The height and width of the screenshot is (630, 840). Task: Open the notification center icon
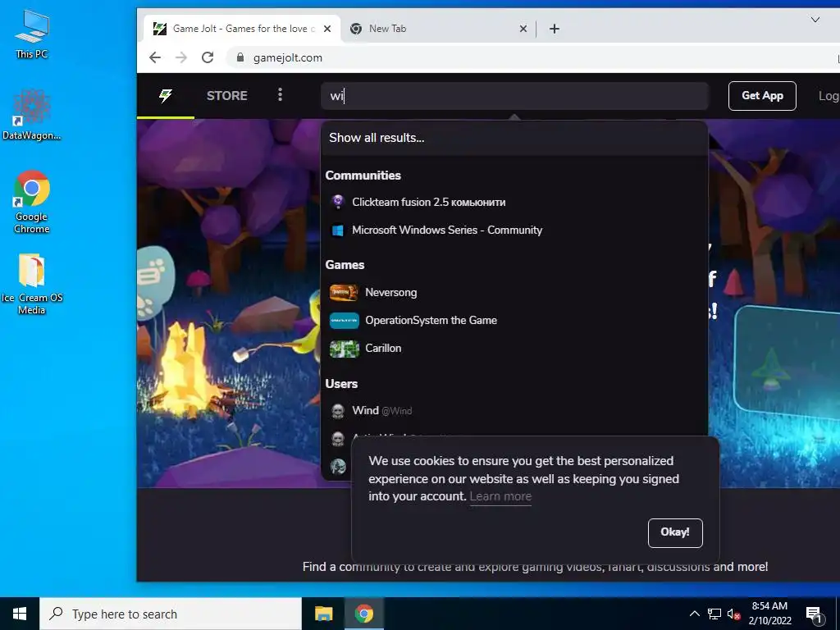(x=814, y=614)
